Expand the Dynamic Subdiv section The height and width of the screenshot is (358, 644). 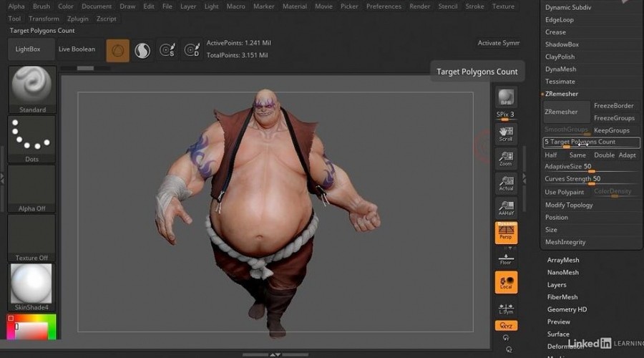coord(568,7)
